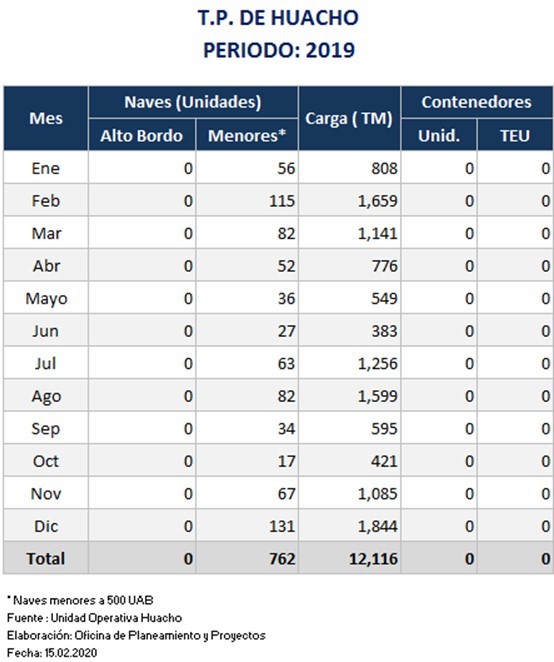Click the T.P. DE HUACHO title
Image resolution: width=554 pixels, height=662 pixels.
click(x=278, y=18)
